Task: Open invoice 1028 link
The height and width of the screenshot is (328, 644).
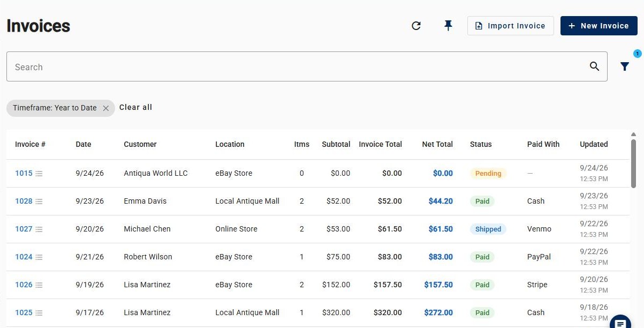Action: click(24, 201)
